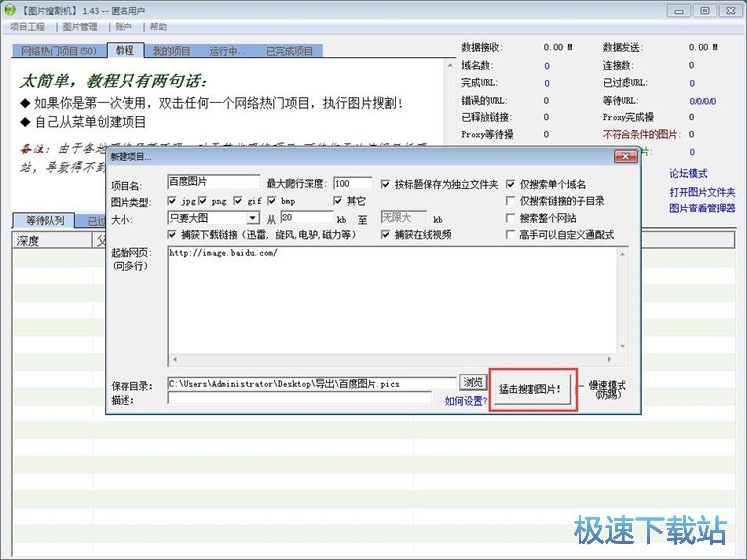Click the 等待URL value 0/0/0/0

(703, 101)
